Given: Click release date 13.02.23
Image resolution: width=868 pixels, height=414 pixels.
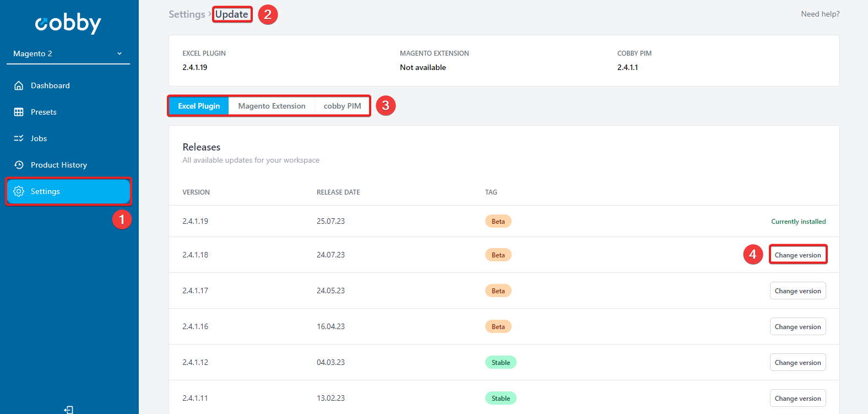Looking at the screenshot, I should 330,398.
